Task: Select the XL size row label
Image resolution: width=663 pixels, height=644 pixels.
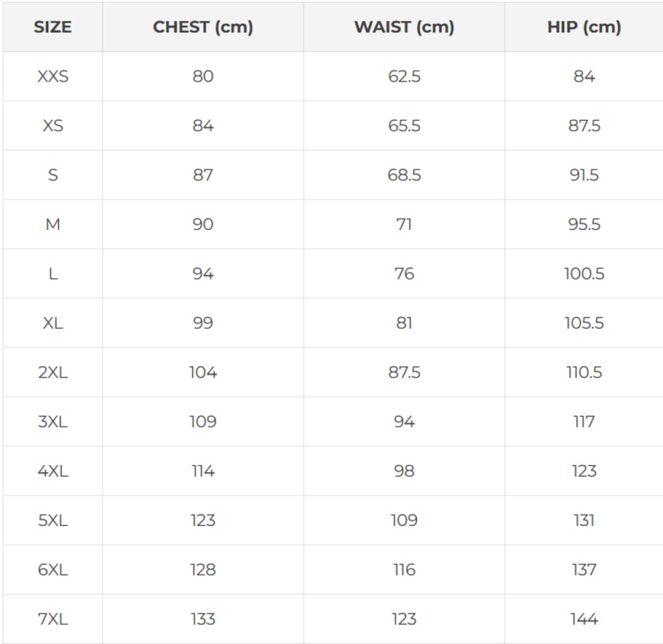Action: click(x=53, y=323)
